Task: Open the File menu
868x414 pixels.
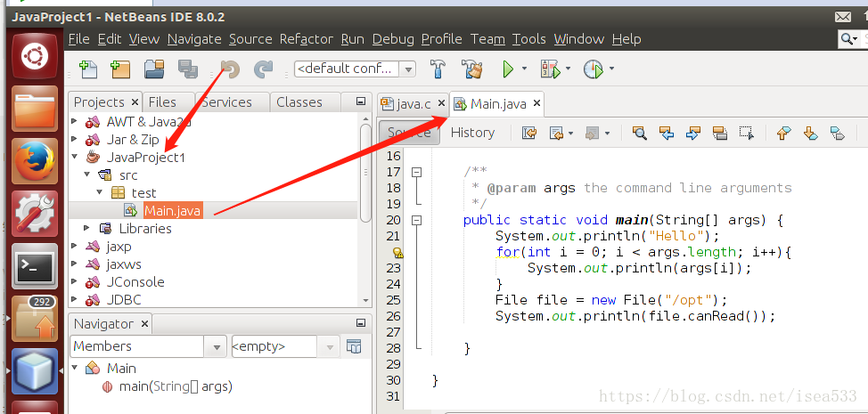Action: [78, 39]
